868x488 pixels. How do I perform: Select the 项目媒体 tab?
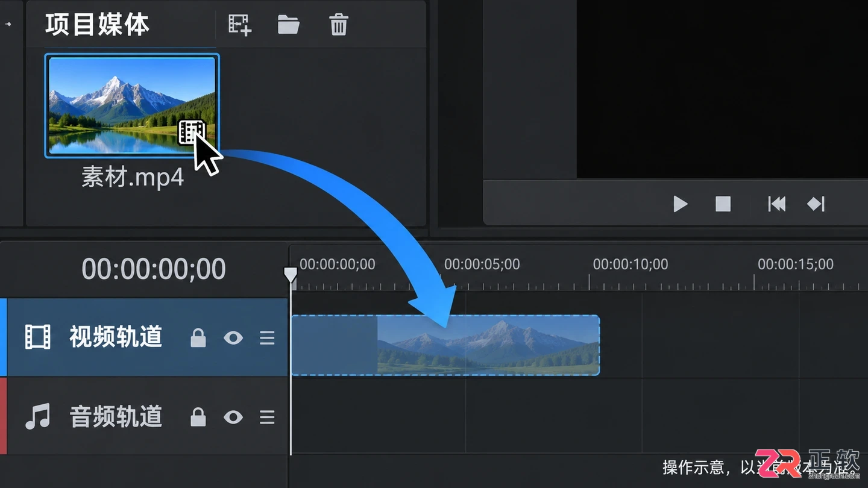[97, 25]
